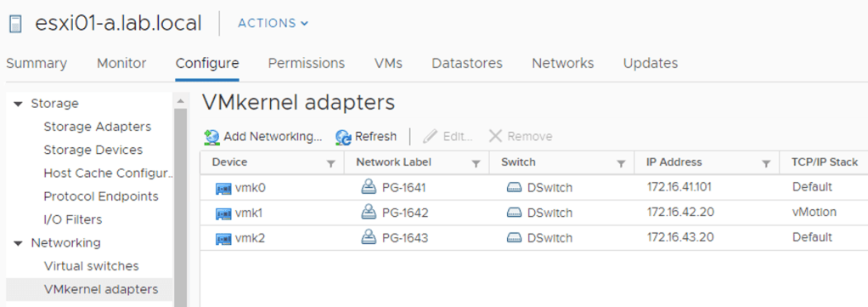The width and height of the screenshot is (868, 307).
Task: Click the PG-1642 port group icon
Action: [369, 212]
